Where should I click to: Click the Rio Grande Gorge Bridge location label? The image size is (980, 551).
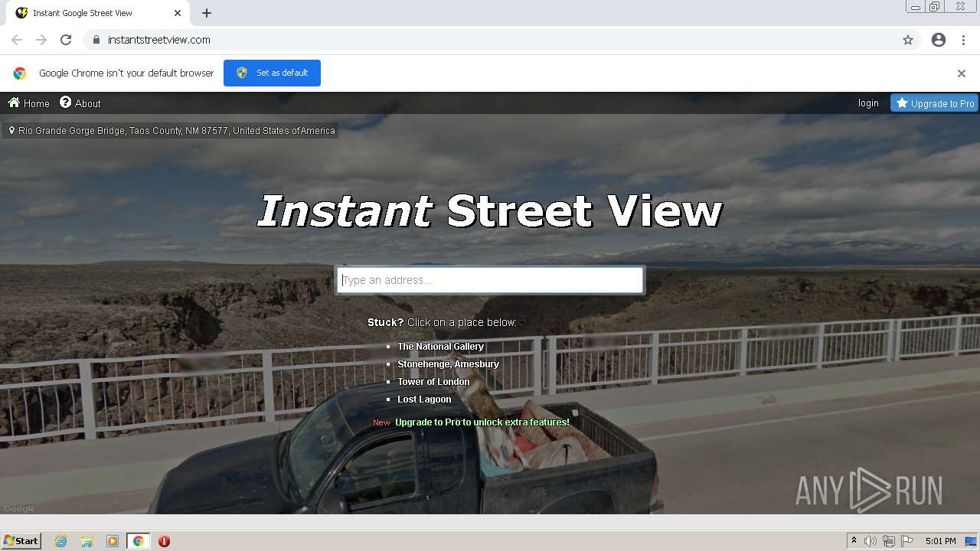click(x=171, y=131)
